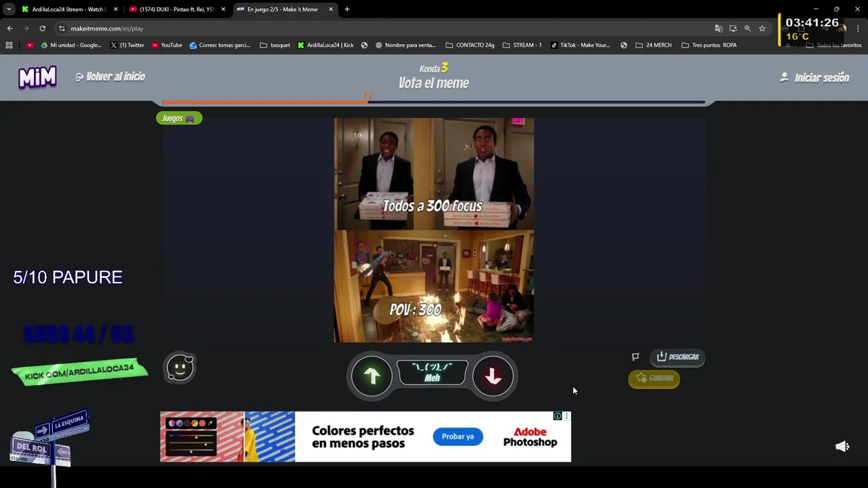Save the meme with the Guardar button
The image size is (868, 488).
[654, 378]
